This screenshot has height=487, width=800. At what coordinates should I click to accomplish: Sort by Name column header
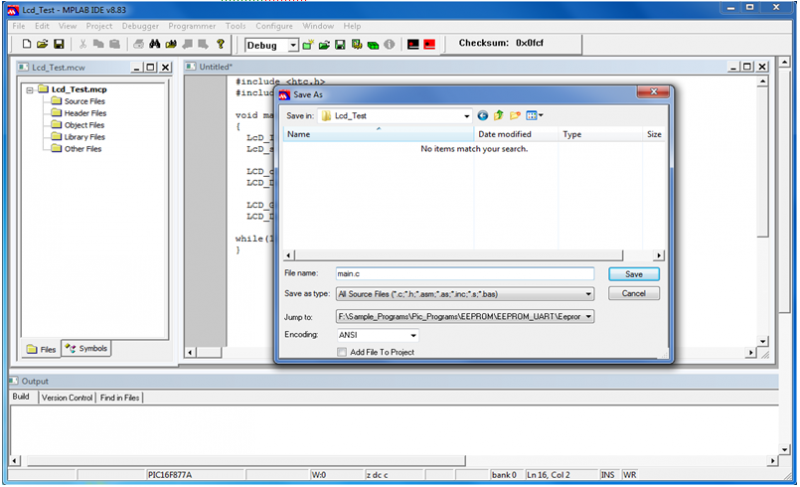click(378, 134)
